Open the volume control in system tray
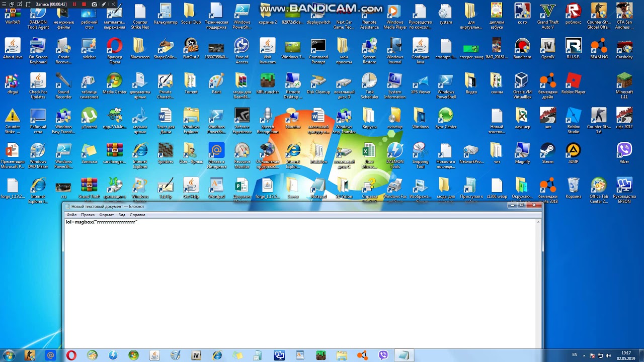The height and width of the screenshot is (362, 644). click(x=609, y=355)
